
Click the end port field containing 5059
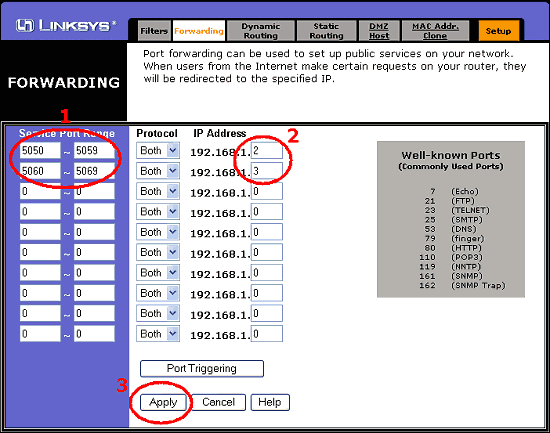pyautogui.click(x=94, y=151)
